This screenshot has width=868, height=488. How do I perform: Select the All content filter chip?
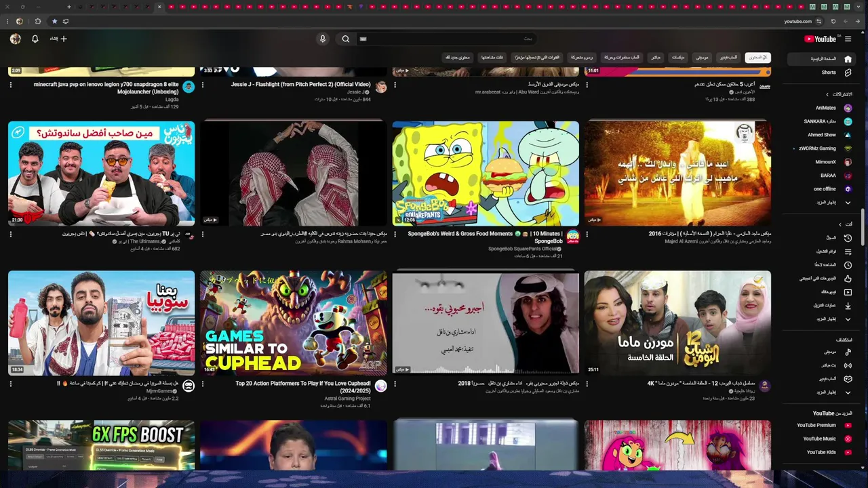coord(757,58)
